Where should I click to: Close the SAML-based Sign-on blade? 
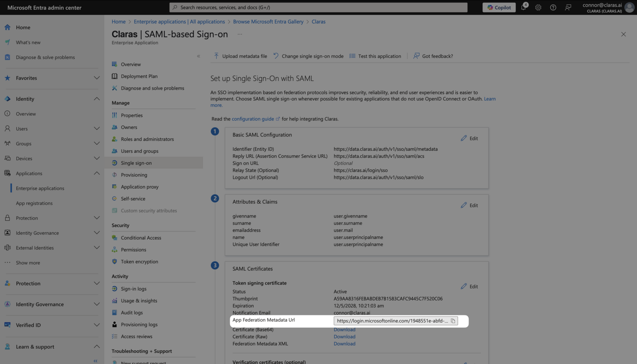pos(623,34)
